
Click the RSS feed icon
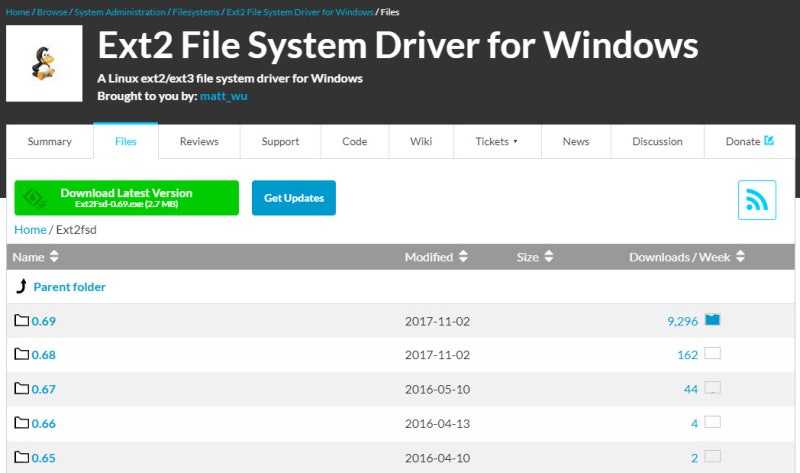coord(757,200)
